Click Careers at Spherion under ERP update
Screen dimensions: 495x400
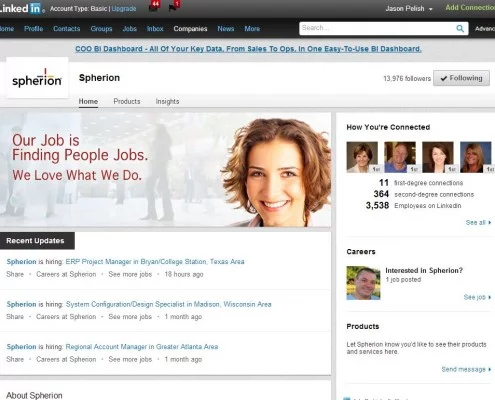66,274
